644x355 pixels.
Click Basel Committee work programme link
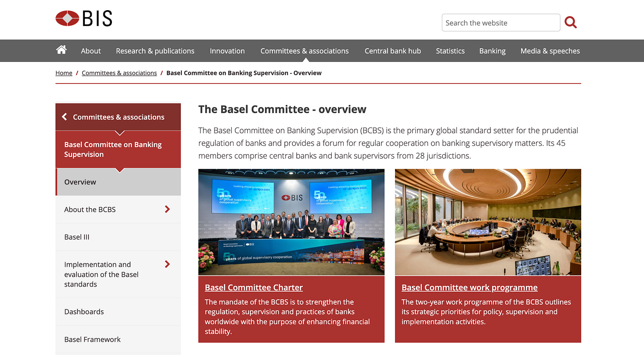pos(469,287)
